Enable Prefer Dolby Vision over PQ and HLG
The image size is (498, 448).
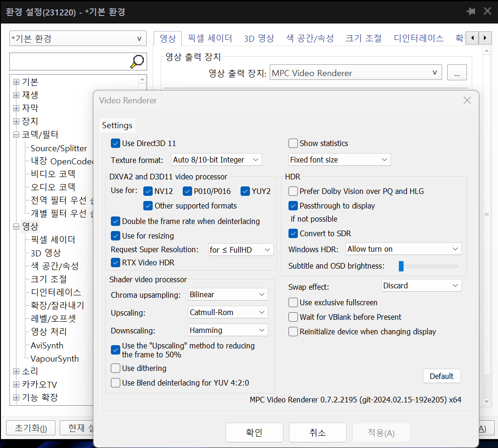293,191
